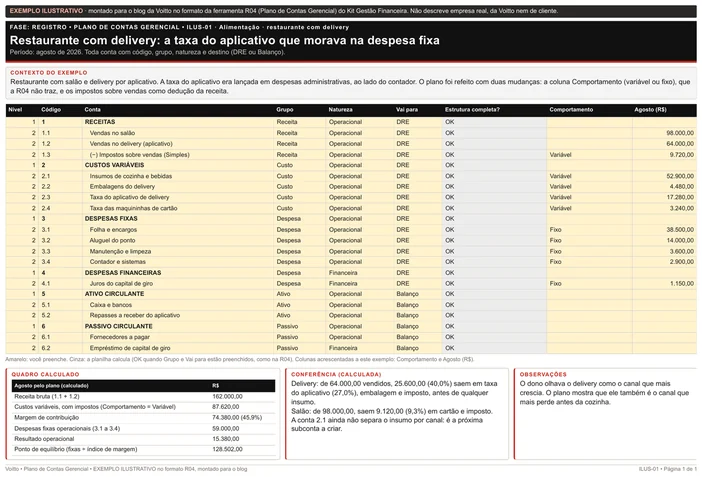Click the Ponto de equilíbrio value 128.502,00
This screenshot has width=702, height=477.
227,450
